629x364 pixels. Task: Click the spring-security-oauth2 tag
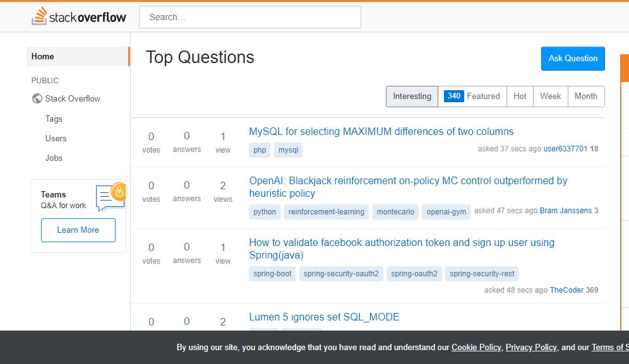(341, 274)
